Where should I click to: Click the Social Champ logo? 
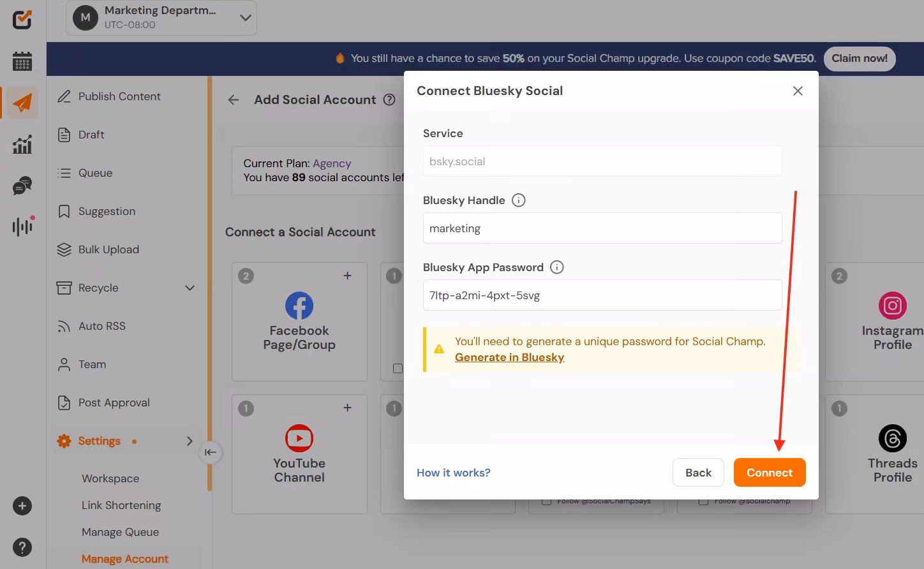(x=22, y=18)
